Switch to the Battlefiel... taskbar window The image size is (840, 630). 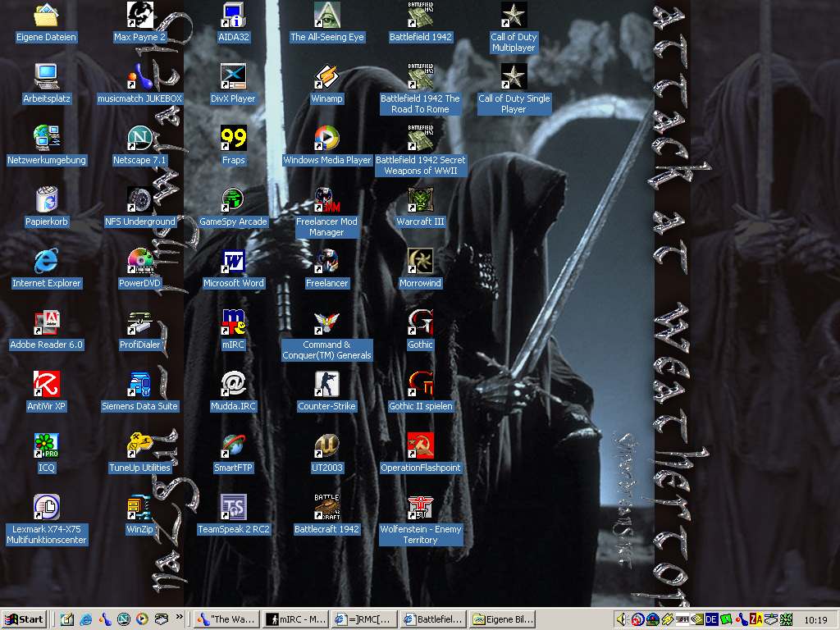(x=433, y=619)
